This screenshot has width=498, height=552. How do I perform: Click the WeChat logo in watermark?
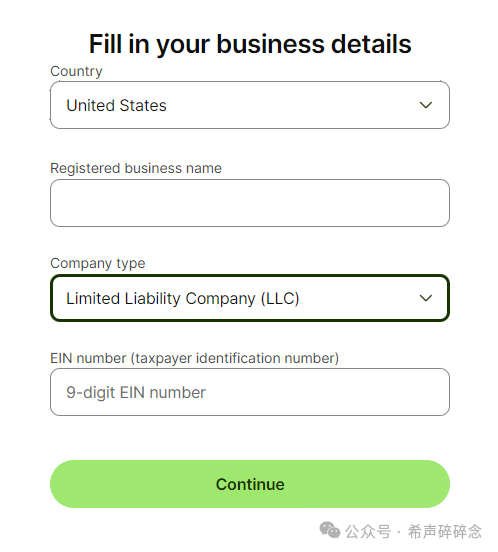click(x=330, y=530)
